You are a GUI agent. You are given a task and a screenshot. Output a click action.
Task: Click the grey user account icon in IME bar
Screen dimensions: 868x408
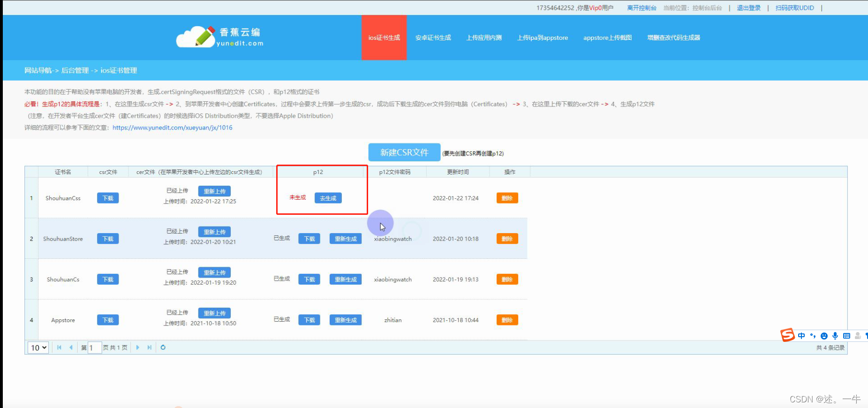click(858, 336)
